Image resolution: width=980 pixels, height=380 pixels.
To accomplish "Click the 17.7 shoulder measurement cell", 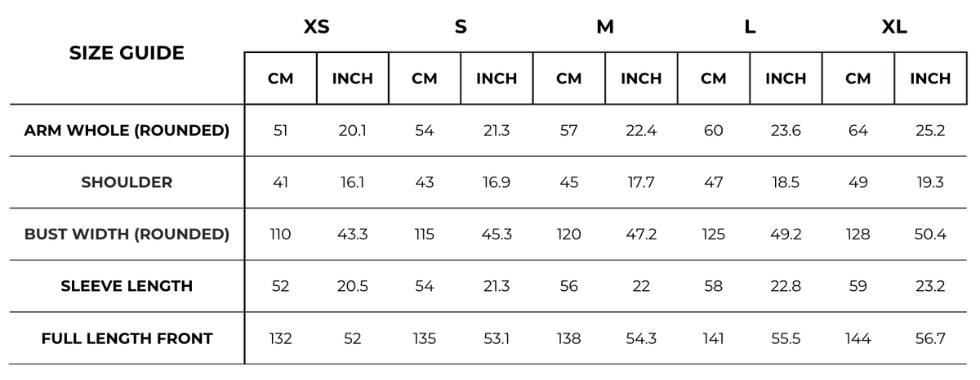I will 641,182.
